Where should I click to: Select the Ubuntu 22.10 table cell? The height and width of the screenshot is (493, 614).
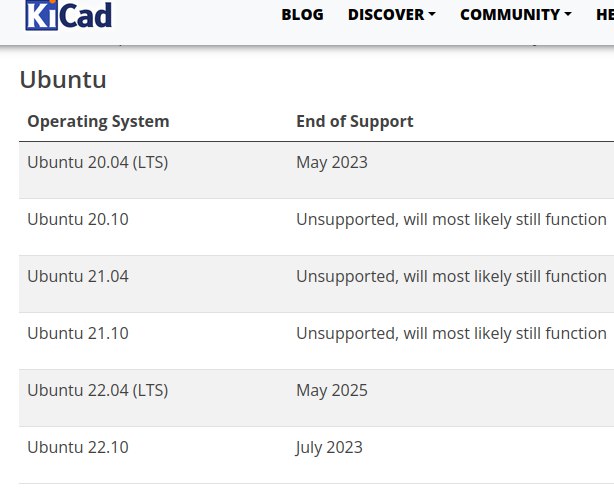coord(78,448)
